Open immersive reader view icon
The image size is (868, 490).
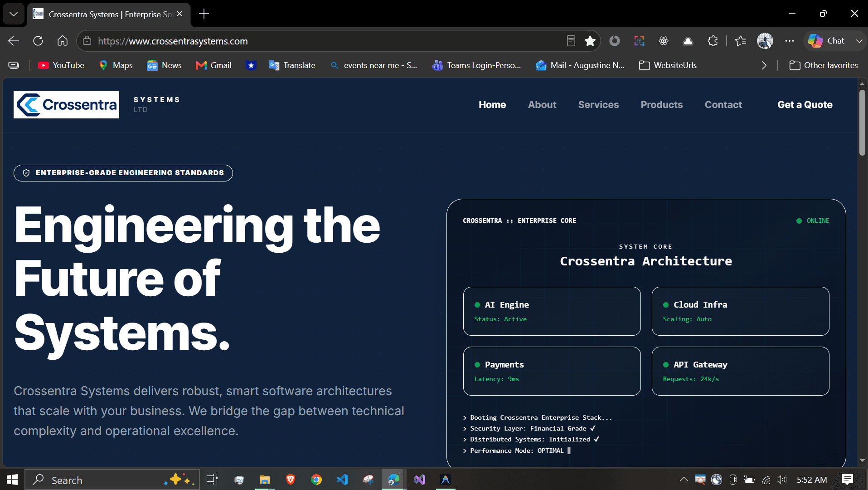[x=571, y=41]
